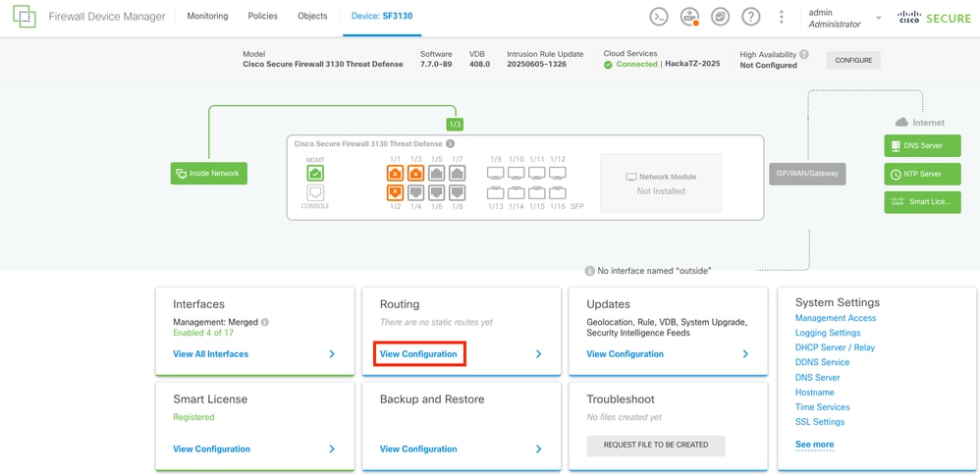Open Smart License View Configuration link
The width and height of the screenshot is (980, 475).
[211, 449]
